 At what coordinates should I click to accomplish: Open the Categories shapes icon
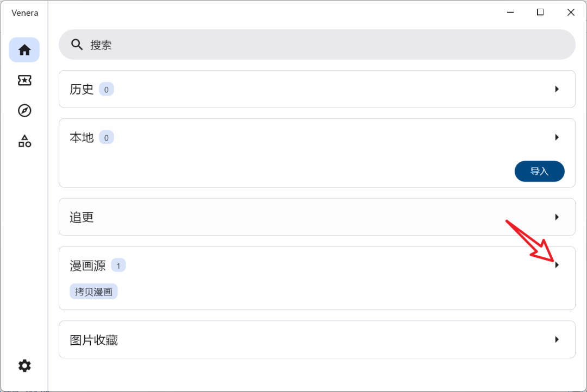[24, 141]
